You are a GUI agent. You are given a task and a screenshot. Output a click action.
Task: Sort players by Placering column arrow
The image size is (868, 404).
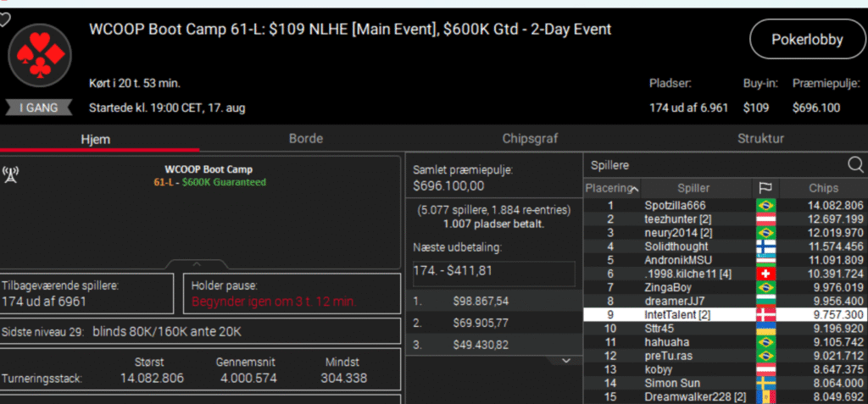[635, 188]
